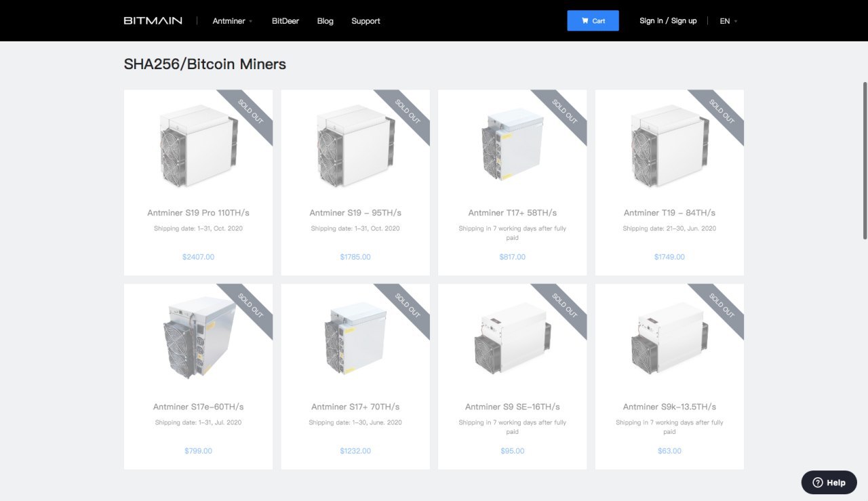
Task: Click the $95.00 price
Action: (513, 451)
